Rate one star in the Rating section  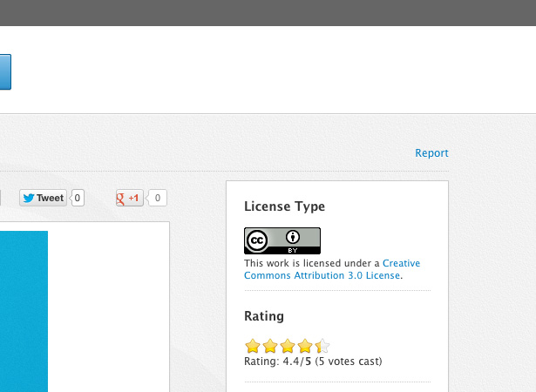pos(253,346)
